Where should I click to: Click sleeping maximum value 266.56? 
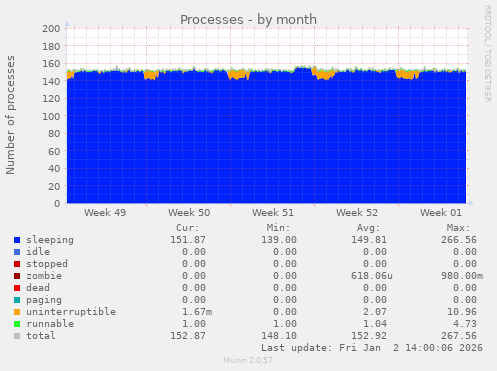click(459, 240)
